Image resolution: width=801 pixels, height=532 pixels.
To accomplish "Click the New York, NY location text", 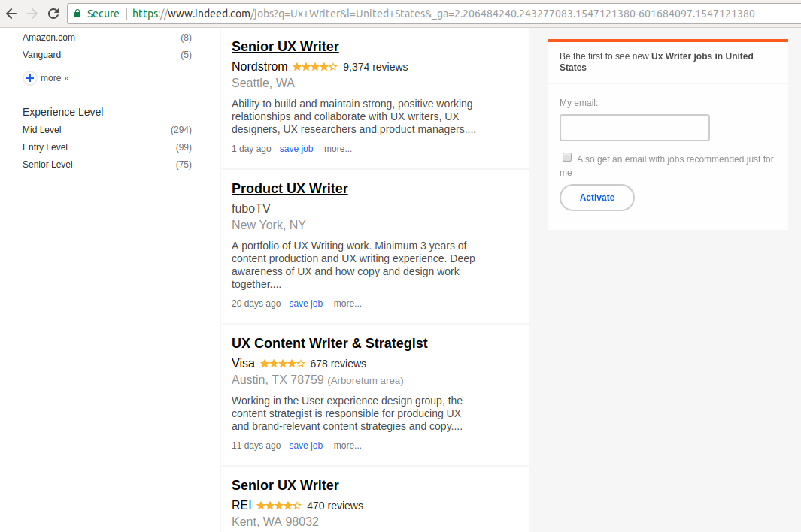I will click(269, 225).
